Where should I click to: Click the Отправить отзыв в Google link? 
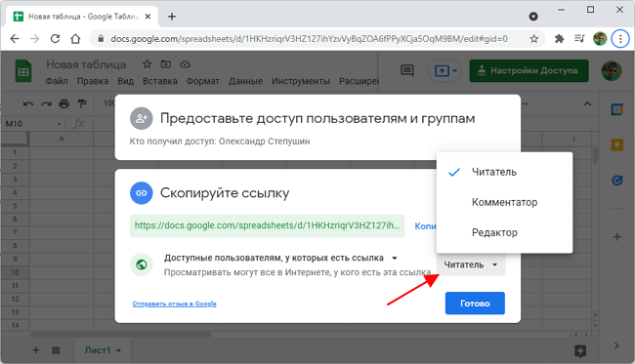coord(174,303)
